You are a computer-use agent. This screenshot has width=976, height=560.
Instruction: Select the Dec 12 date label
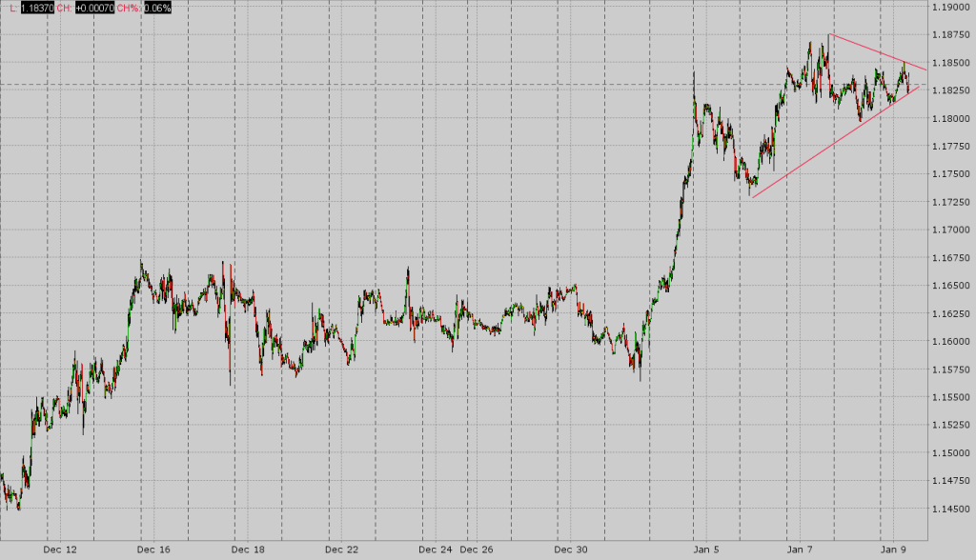59,550
